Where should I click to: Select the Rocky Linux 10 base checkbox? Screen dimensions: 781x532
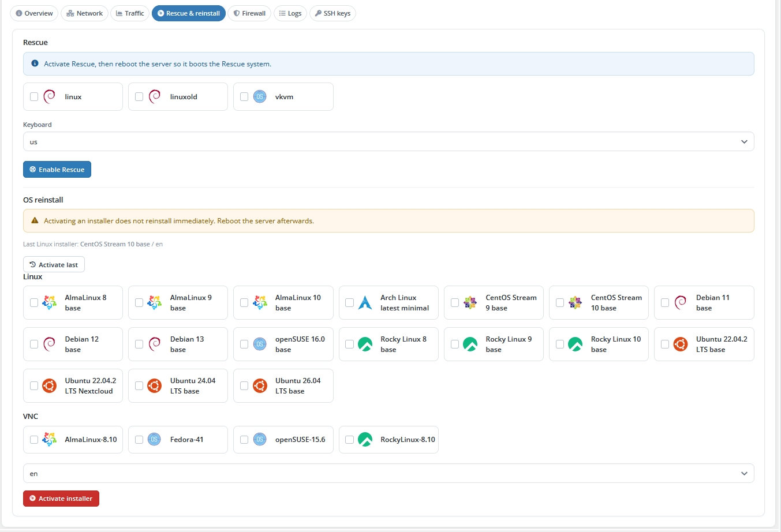560,344
